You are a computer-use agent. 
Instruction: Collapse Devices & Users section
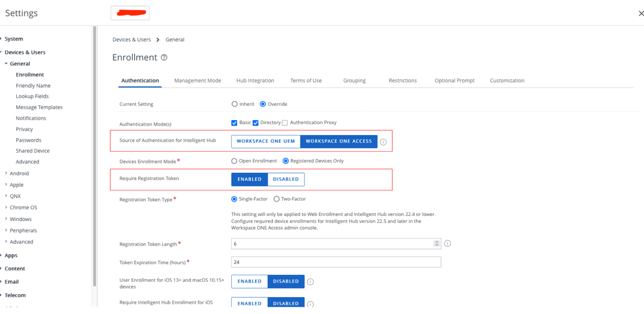click(x=1, y=52)
